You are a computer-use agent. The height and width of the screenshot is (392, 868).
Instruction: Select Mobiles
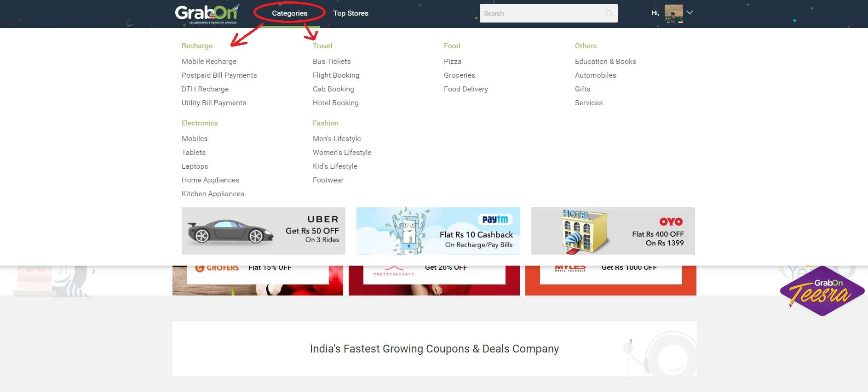[195, 139]
